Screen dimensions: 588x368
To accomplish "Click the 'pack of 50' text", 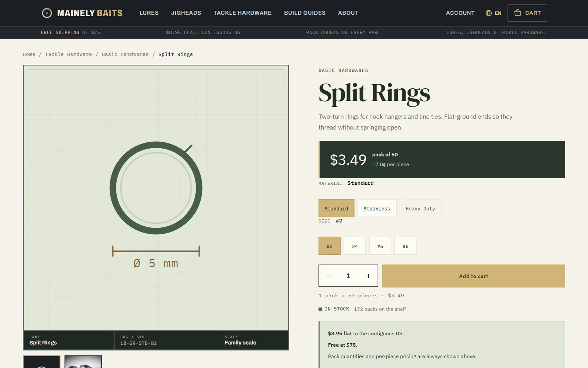I will [385, 155].
